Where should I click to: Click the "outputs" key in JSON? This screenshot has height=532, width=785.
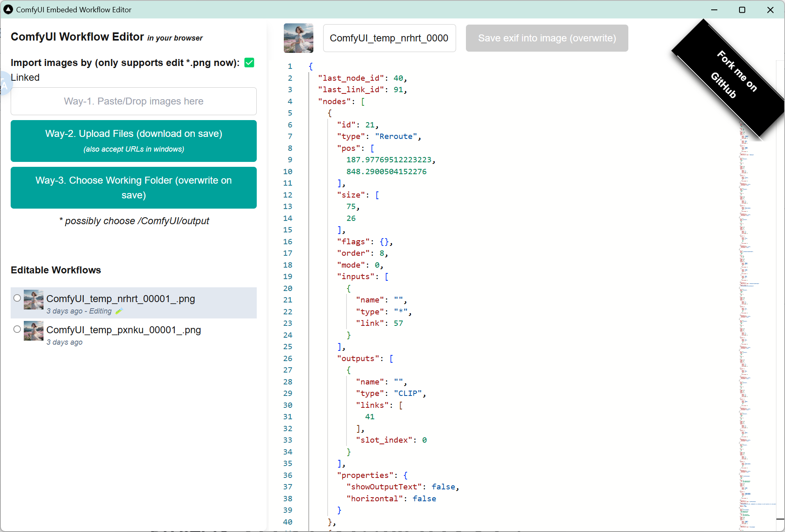click(x=358, y=359)
